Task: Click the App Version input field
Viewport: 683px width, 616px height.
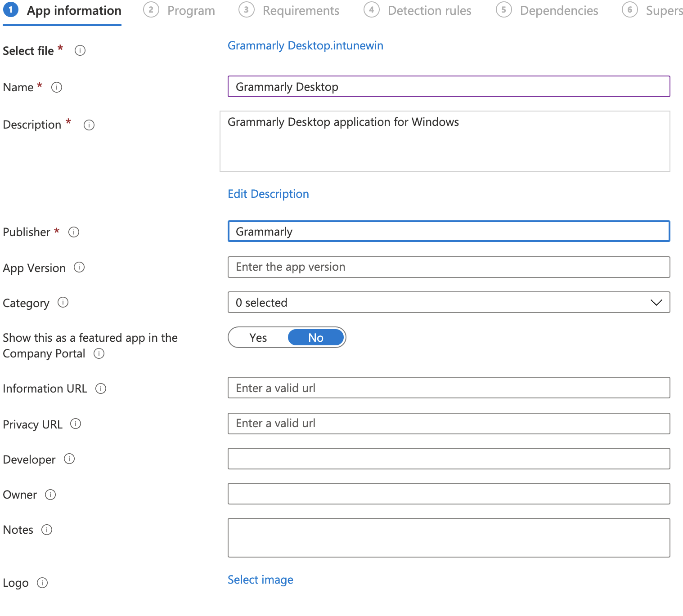Action: [449, 267]
